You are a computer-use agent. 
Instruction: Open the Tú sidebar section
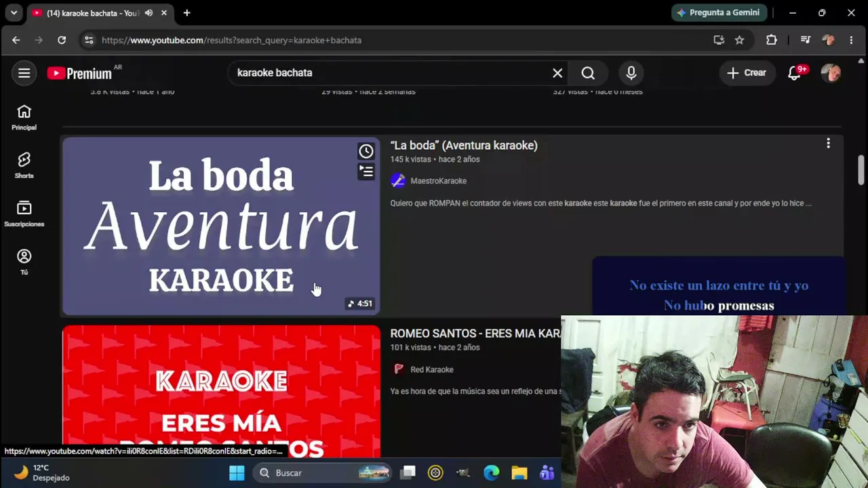[x=24, y=262]
